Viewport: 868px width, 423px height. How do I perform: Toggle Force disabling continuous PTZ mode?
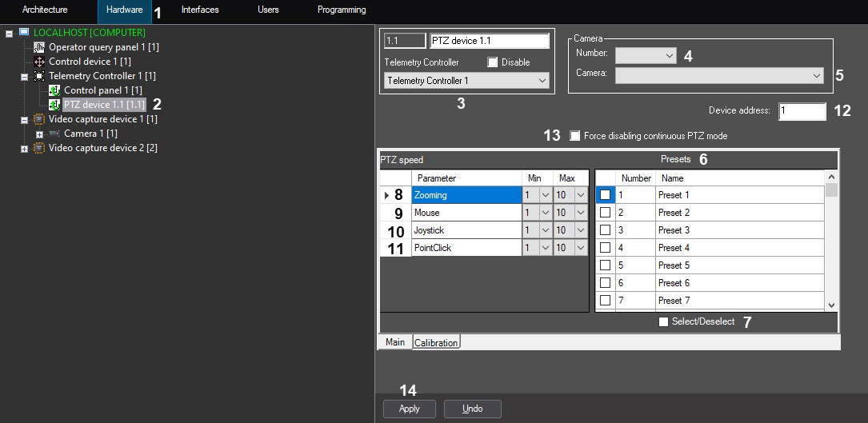pyautogui.click(x=574, y=136)
